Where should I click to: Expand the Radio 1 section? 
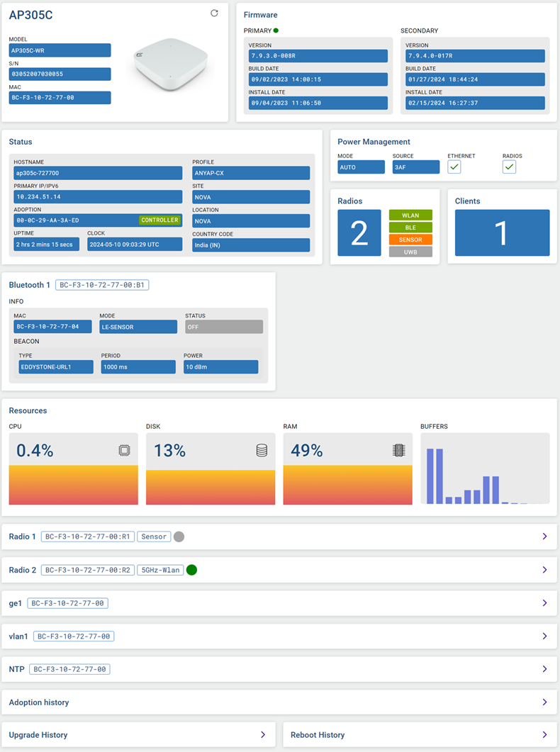click(x=544, y=537)
